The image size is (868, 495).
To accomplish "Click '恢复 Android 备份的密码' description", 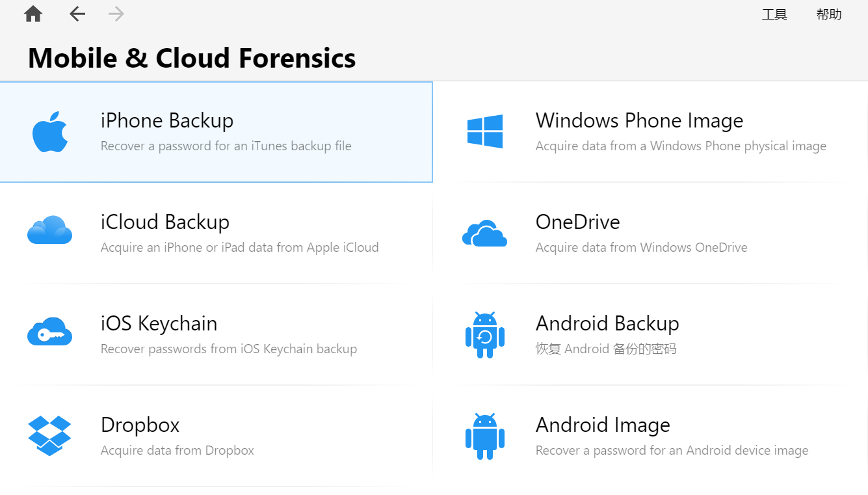I will (606, 349).
